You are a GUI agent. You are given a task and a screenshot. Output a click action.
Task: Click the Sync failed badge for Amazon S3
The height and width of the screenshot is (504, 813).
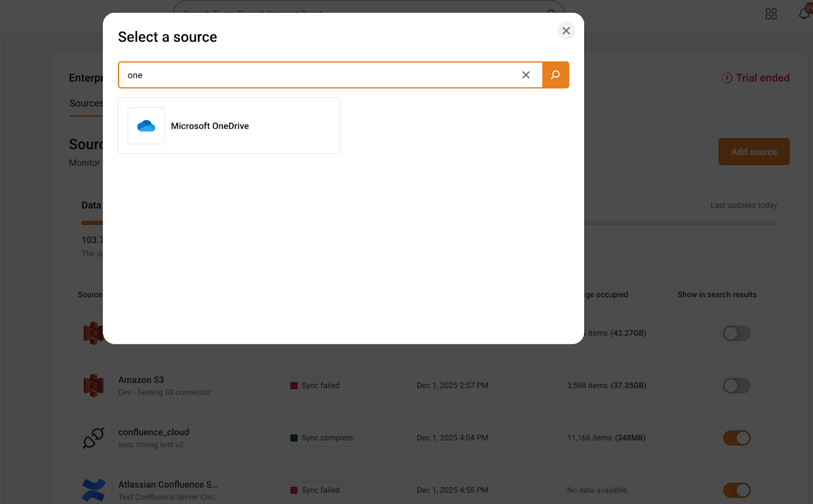pos(315,386)
